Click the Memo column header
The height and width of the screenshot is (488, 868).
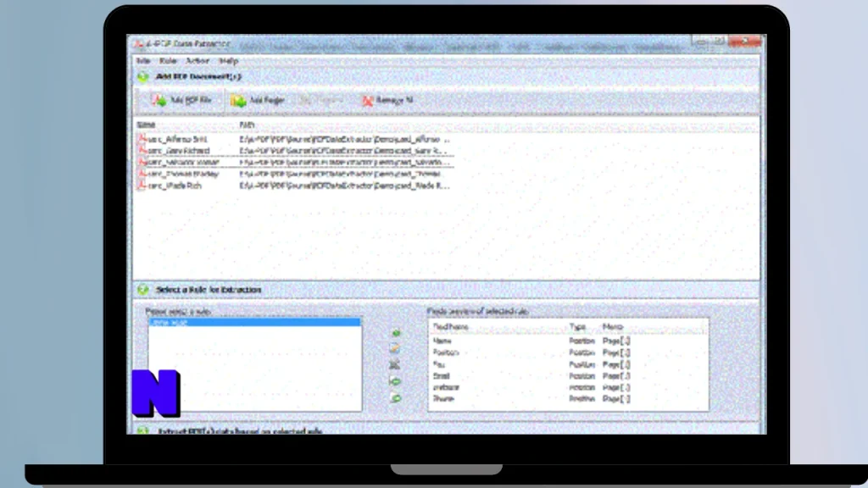tap(612, 327)
